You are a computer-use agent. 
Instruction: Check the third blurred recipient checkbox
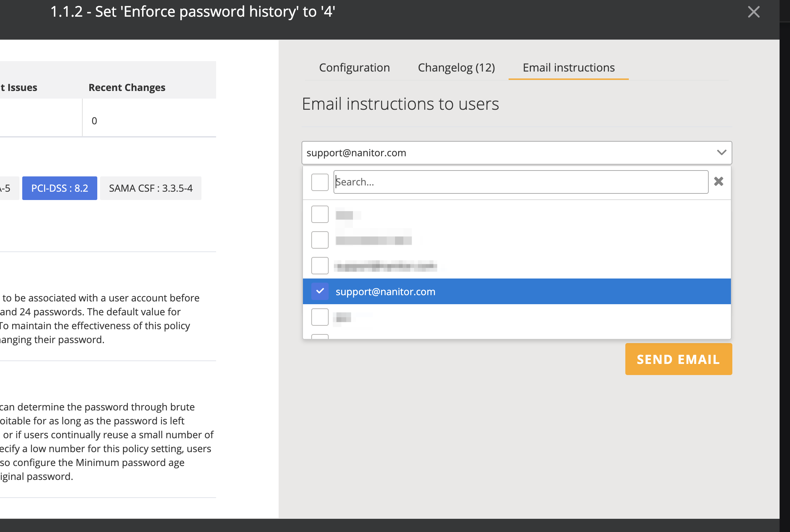[x=320, y=266]
